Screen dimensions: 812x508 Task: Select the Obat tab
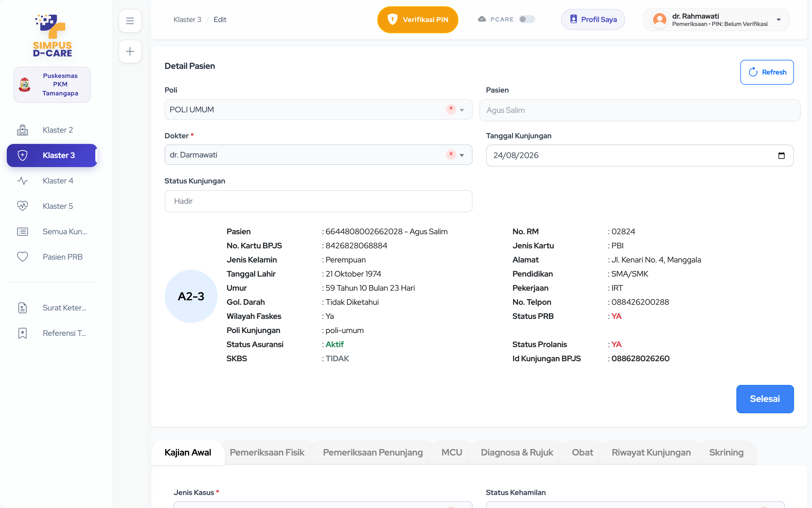(x=582, y=453)
